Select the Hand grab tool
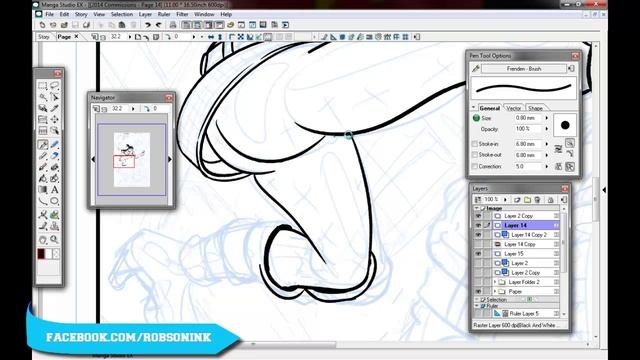 (x=42, y=240)
